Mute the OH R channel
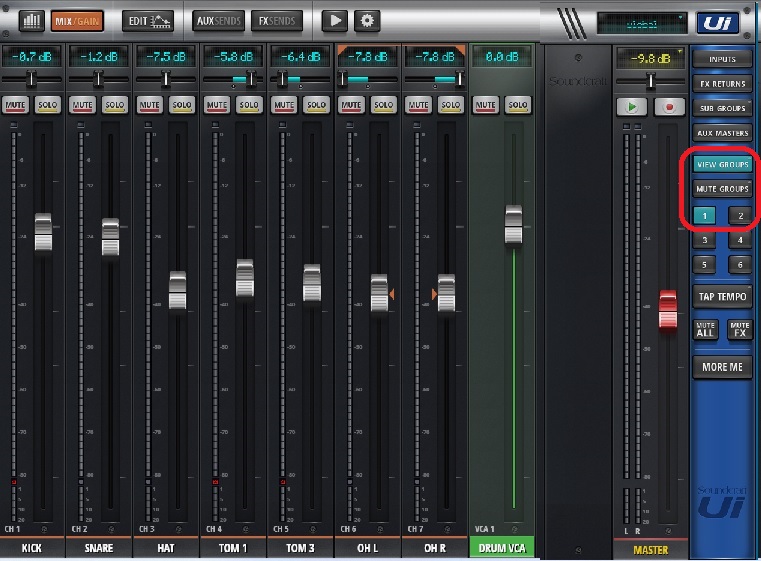 [418, 105]
